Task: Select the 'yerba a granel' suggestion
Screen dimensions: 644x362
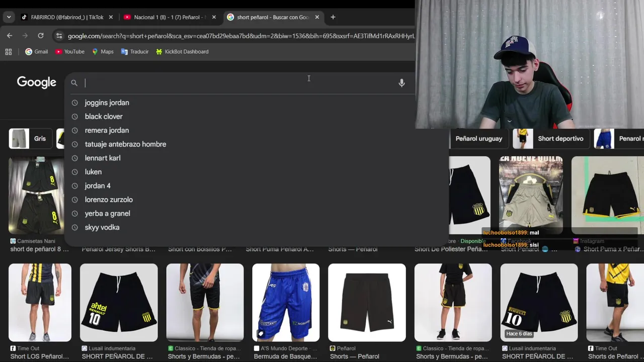Action: click(257, 214)
